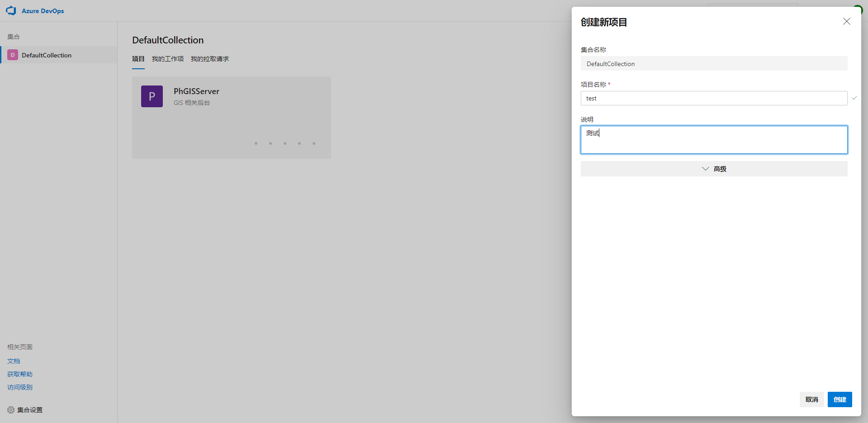Click the 集合名称 DefaultCollection field
The height and width of the screenshot is (423, 868).
point(713,64)
